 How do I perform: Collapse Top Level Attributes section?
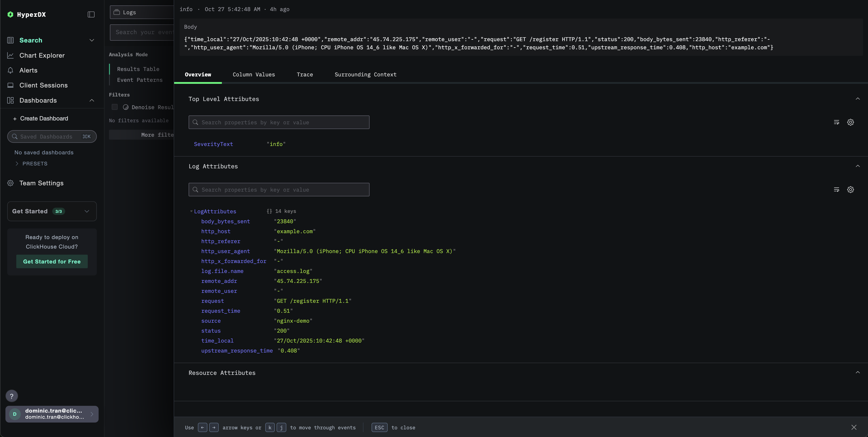pyautogui.click(x=857, y=99)
